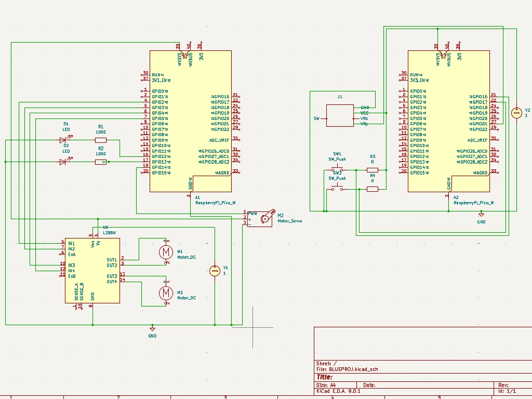Select the J1 joystick connector box
The image size is (532, 399).
[340, 116]
